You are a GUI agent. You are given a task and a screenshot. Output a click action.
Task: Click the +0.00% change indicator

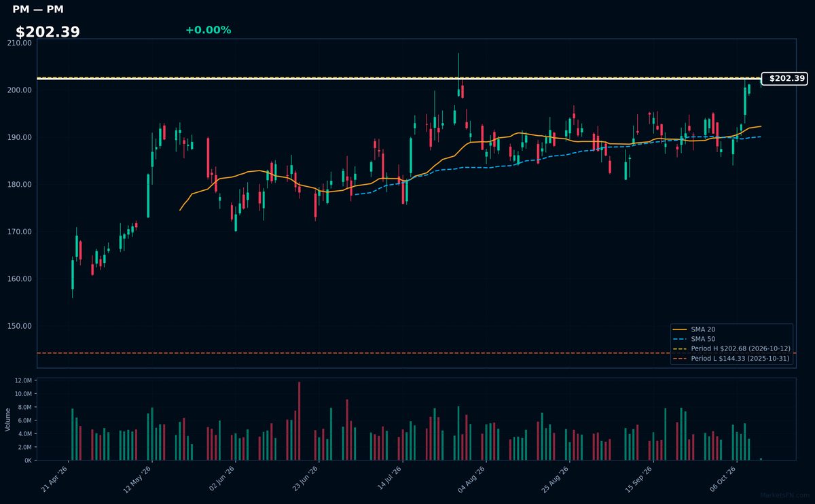pos(208,30)
